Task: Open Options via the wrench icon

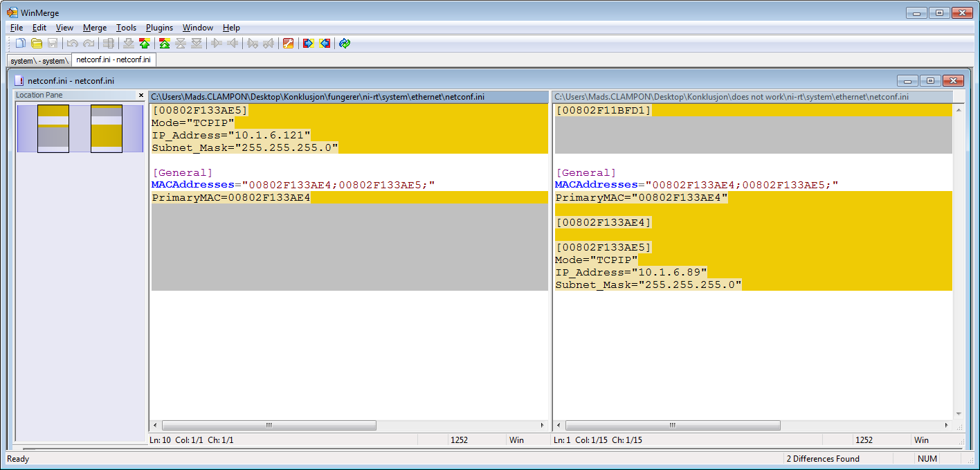Action: [x=289, y=43]
